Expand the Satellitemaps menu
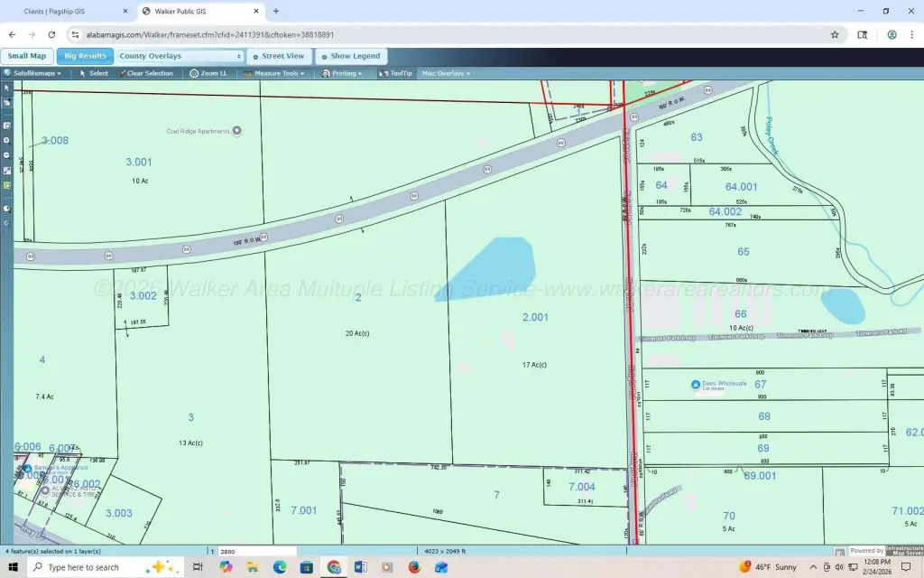The height and width of the screenshot is (578, 924). coord(32,73)
